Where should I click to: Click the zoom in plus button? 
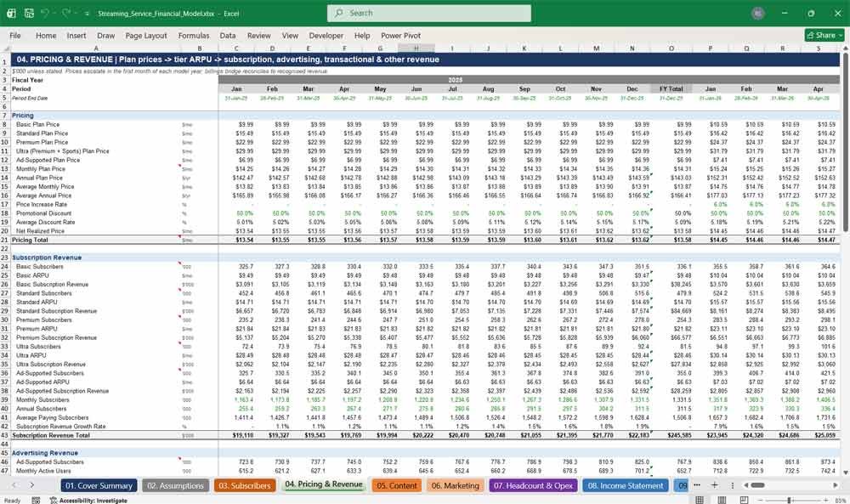coord(824,500)
